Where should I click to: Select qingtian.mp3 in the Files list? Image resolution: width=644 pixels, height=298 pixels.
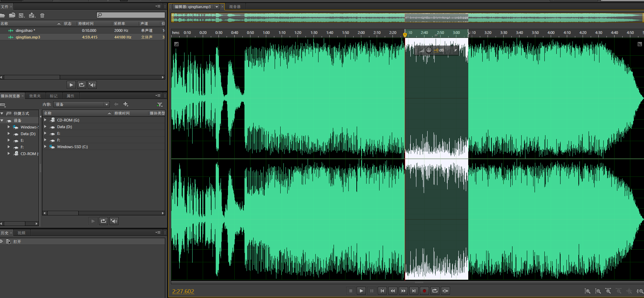tap(83, 37)
